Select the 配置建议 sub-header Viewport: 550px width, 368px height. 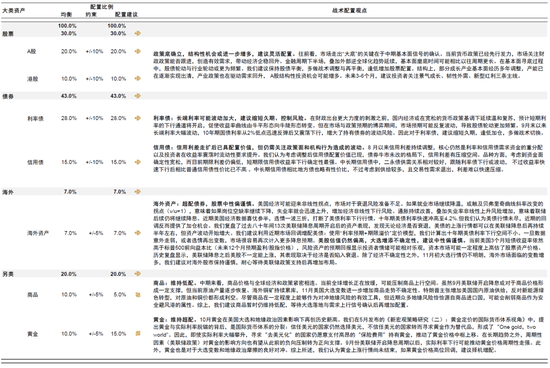tap(126, 14)
